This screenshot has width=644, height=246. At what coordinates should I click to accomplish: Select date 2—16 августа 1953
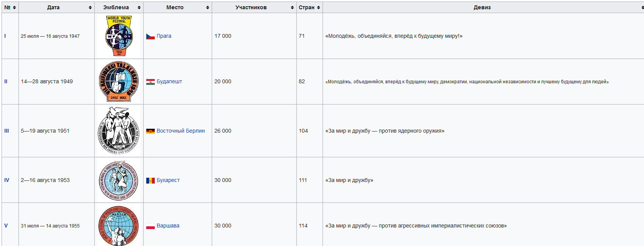coord(45,180)
